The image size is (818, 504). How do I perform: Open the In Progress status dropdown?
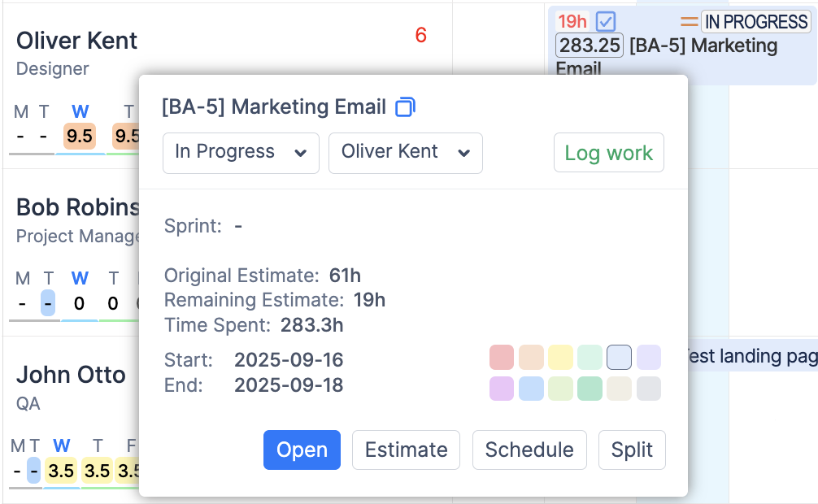(x=241, y=153)
